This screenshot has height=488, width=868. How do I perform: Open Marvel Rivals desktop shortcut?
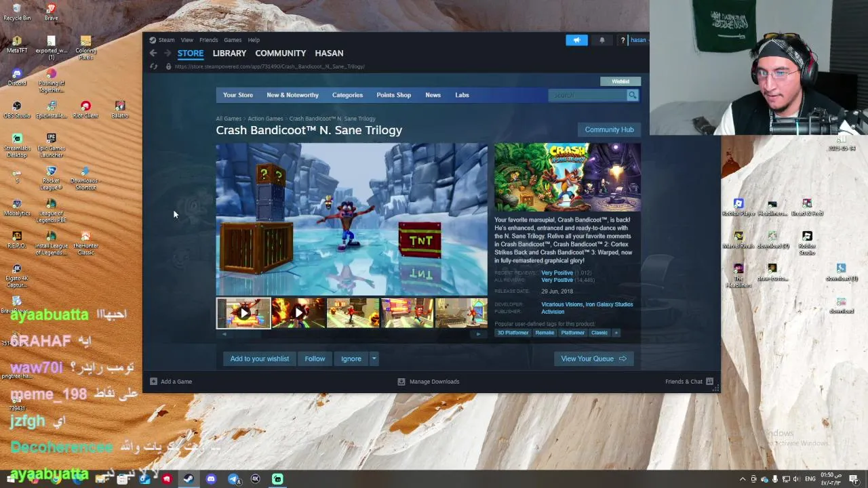(x=738, y=239)
